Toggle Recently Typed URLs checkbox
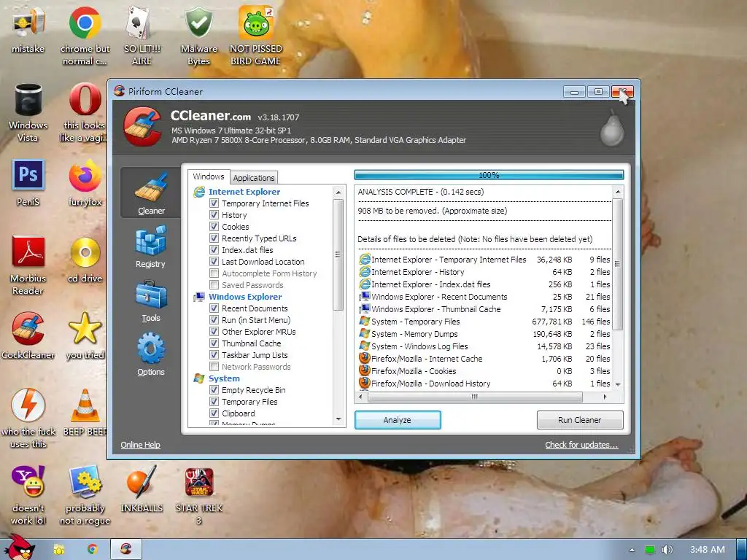Viewport: 747px width, 560px height. click(x=214, y=238)
